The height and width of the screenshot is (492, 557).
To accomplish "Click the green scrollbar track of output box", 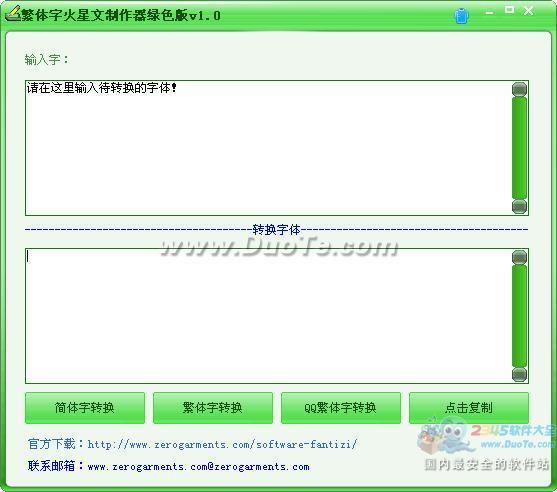I will 519,316.
